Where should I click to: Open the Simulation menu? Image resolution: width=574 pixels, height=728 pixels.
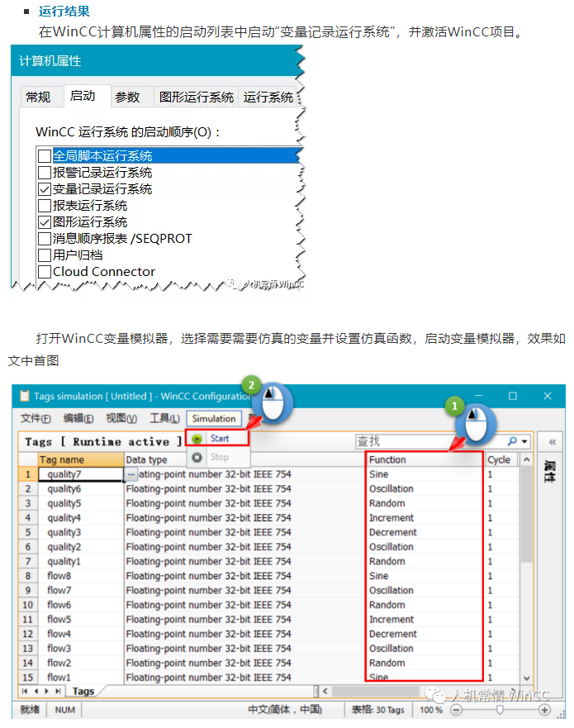point(214,419)
